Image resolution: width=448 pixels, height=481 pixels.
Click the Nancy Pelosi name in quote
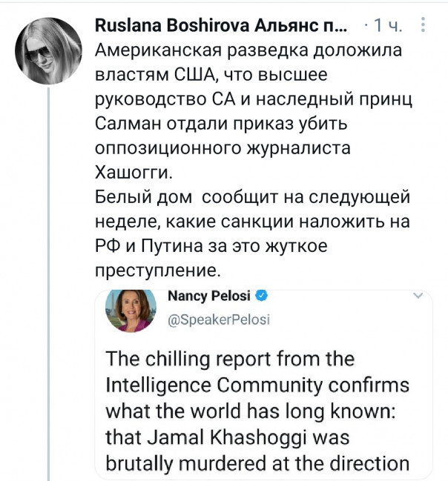click(210, 297)
